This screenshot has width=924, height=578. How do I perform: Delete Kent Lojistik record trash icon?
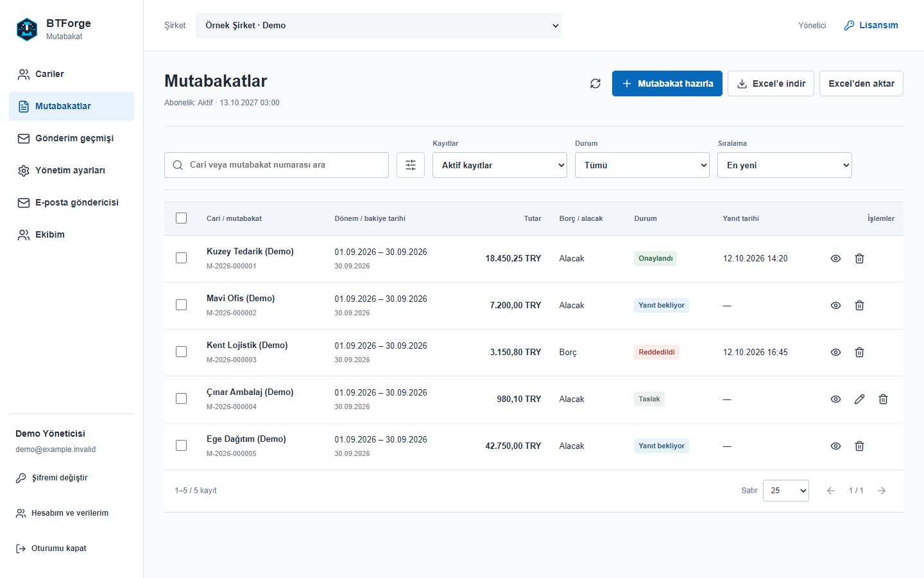pos(859,352)
